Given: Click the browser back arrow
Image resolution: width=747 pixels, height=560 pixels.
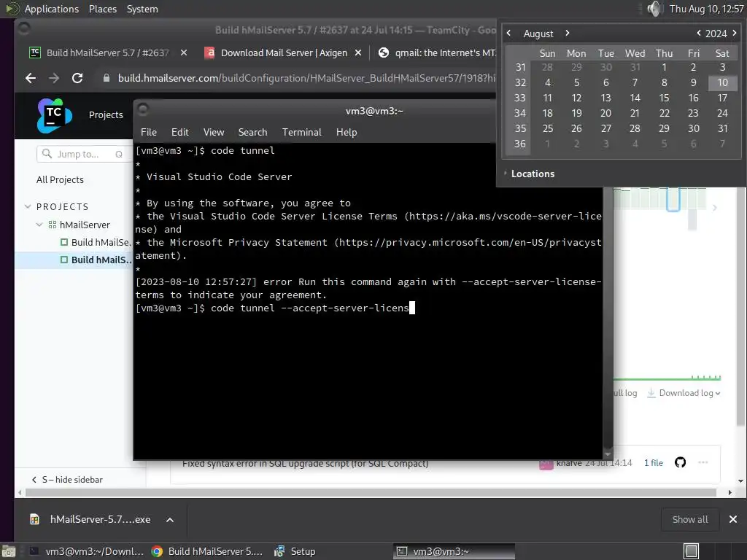Looking at the screenshot, I should click(x=31, y=78).
